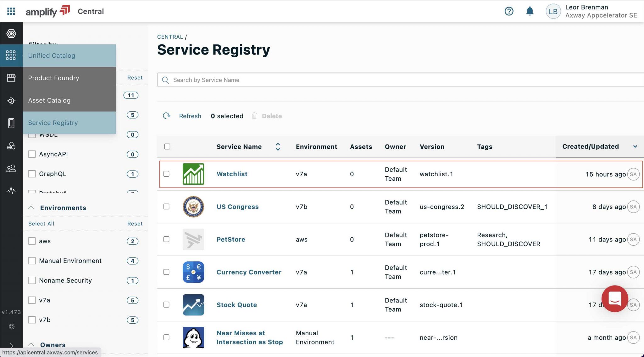Open the Created/Updated sort dropdown chevron

636,146
